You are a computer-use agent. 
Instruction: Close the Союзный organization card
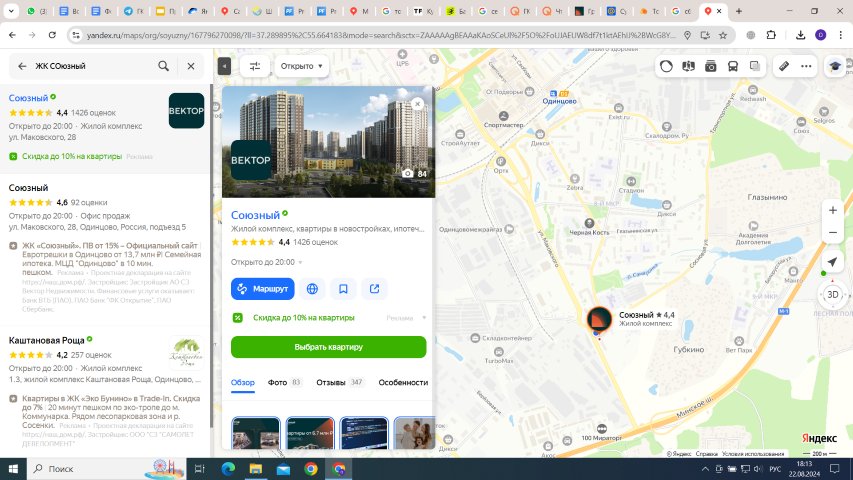pyautogui.click(x=417, y=104)
